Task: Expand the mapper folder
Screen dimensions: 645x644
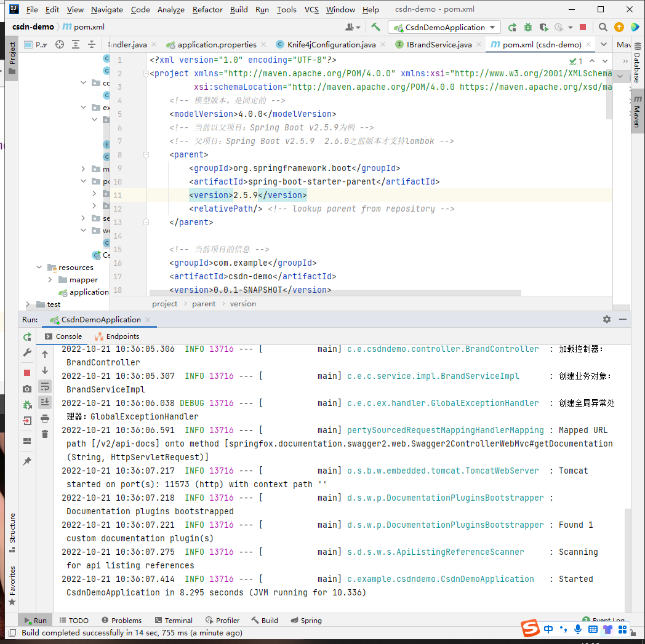Action: click(50, 279)
